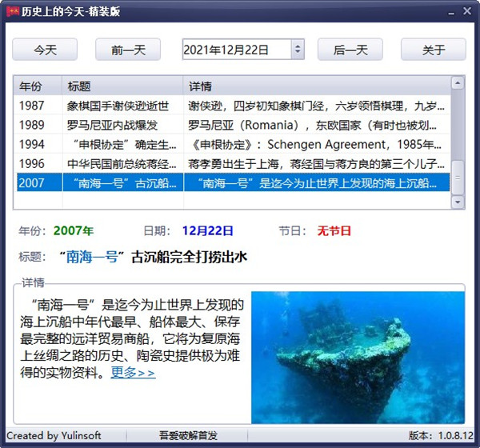Minimize the 历史上的今天 window
Viewport: 480px width, 448px height.
tap(451, 12)
